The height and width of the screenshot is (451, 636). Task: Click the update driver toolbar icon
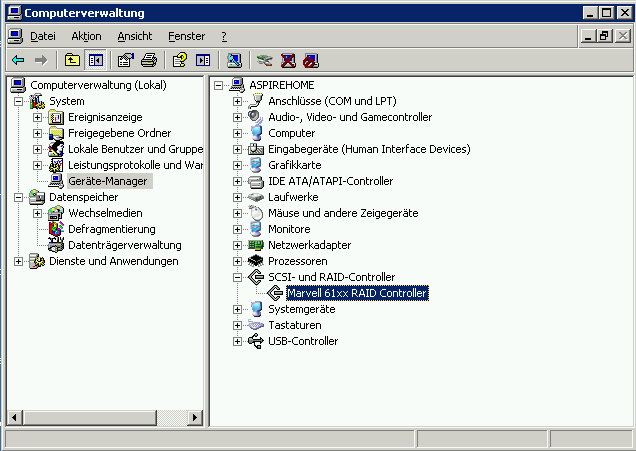click(x=264, y=60)
